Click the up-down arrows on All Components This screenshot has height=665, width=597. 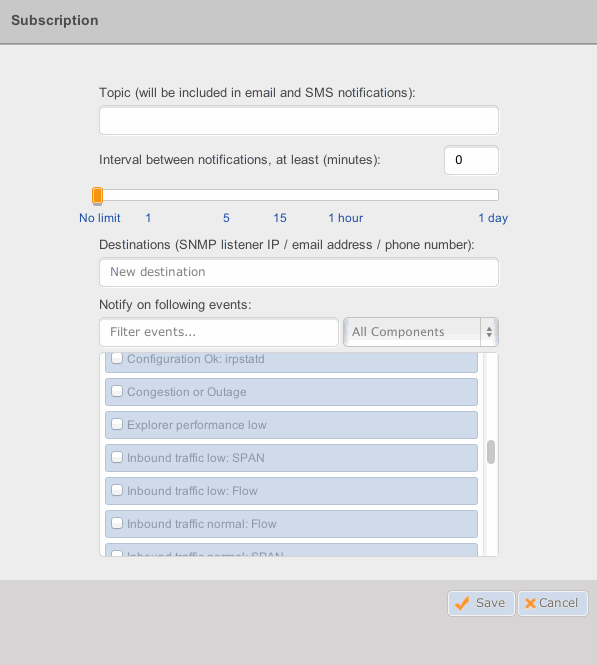tap(489, 332)
